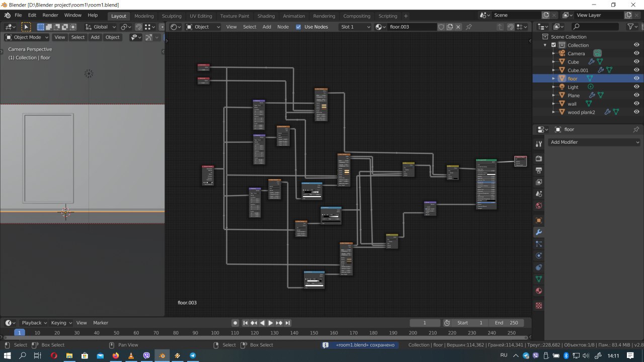Open the Texture properties checker tab

pyautogui.click(x=539, y=305)
